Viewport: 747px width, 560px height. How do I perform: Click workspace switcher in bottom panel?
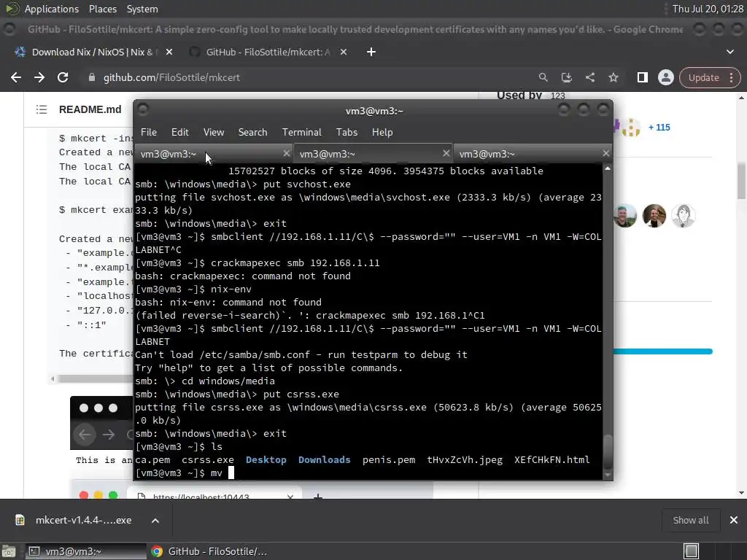713,551
